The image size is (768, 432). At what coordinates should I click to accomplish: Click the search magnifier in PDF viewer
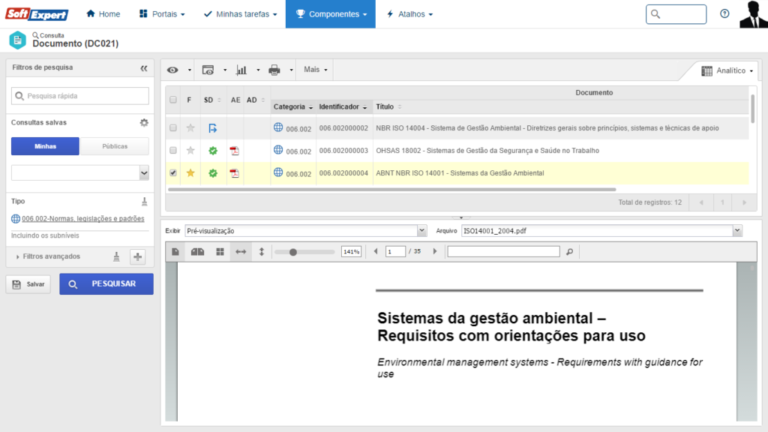[x=570, y=252]
